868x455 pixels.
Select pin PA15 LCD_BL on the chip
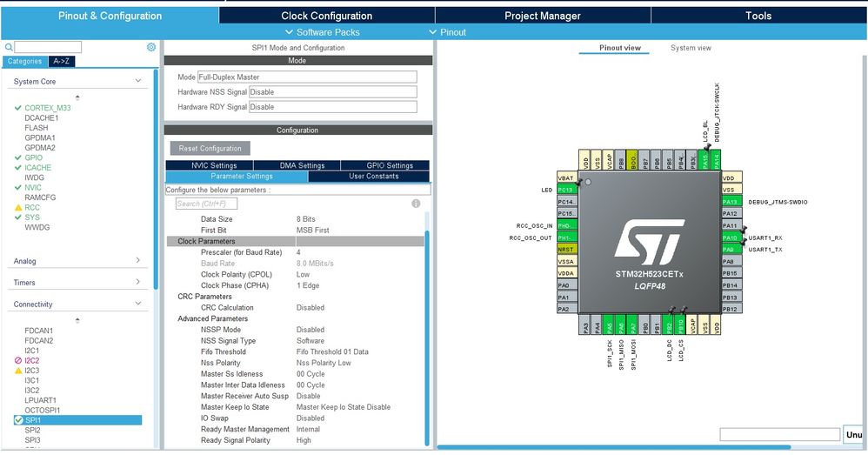tap(704, 159)
